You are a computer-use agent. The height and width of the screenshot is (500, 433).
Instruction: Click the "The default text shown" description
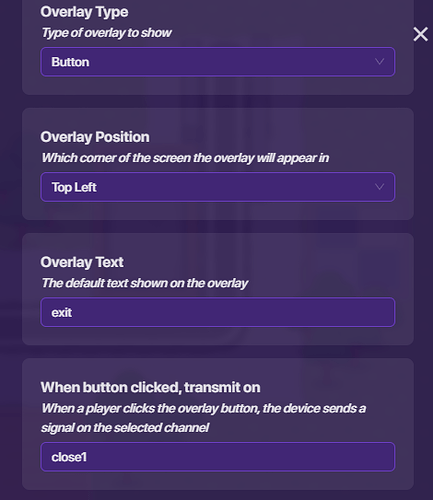pyautogui.click(x=144, y=283)
